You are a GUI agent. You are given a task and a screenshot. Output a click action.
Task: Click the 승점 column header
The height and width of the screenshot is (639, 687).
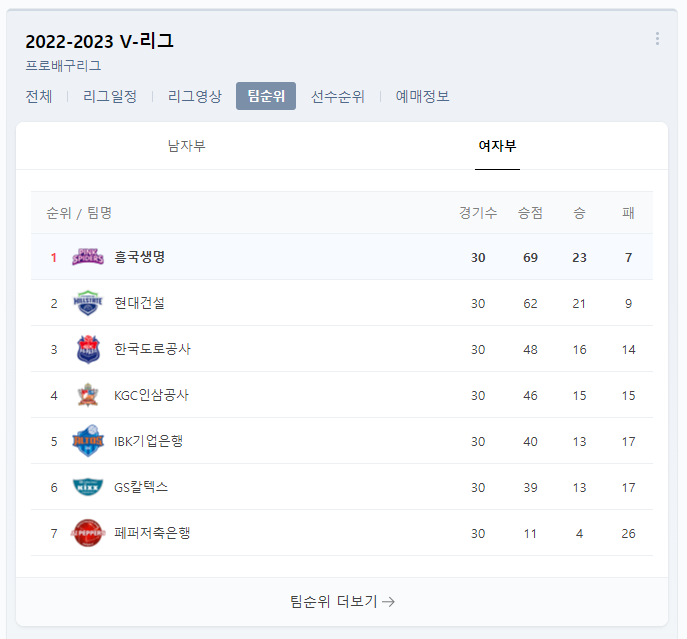click(530, 213)
